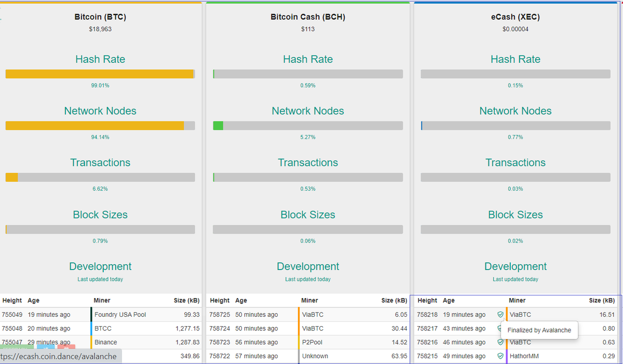Screen dimensions: 623x364
Task: Click ViaBTC miner on block 758218
Action: coord(520,315)
